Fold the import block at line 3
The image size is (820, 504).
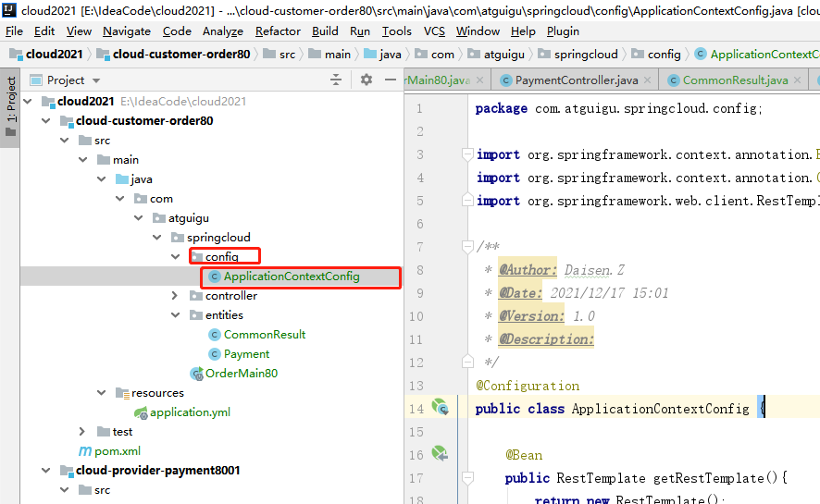467,154
